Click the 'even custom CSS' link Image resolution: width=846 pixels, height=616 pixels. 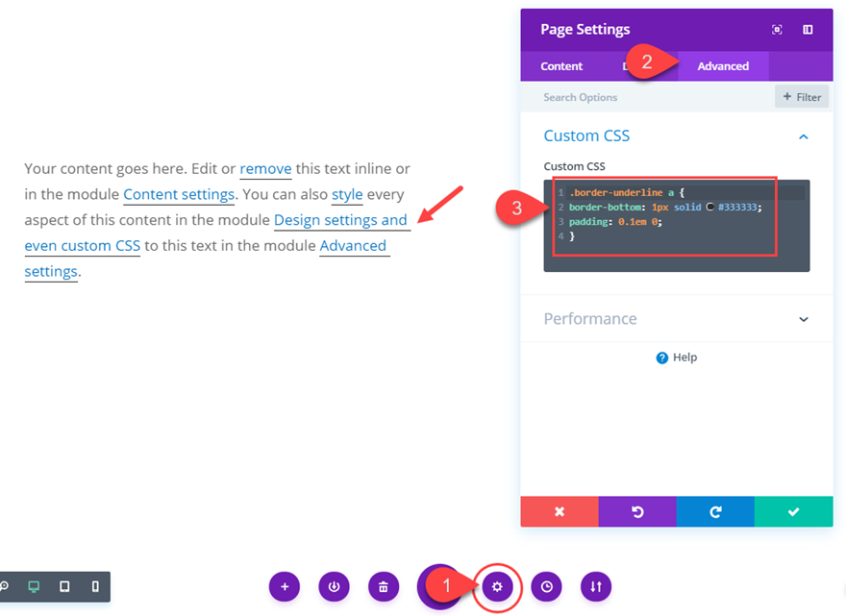pos(83,246)
